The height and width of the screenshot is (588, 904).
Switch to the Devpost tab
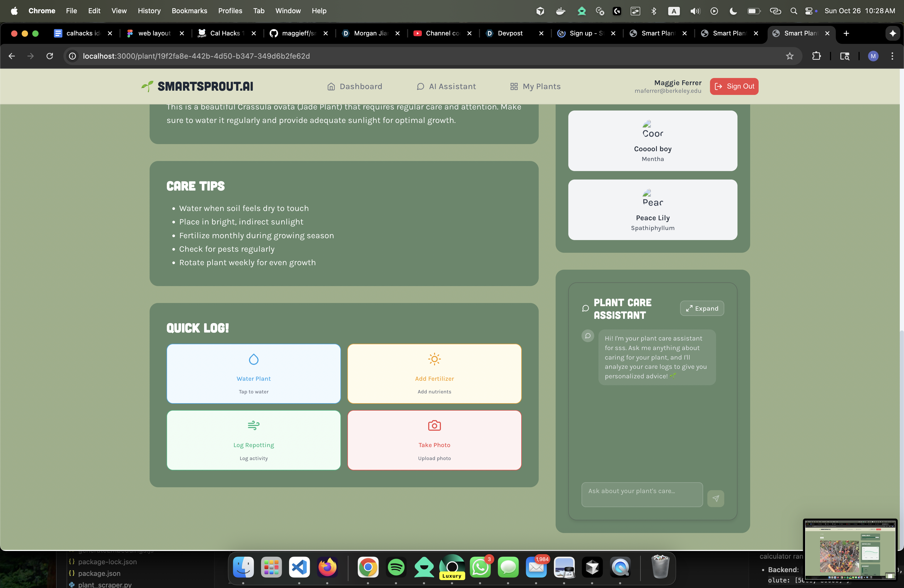pyautogui.click(x=510, y=33)
